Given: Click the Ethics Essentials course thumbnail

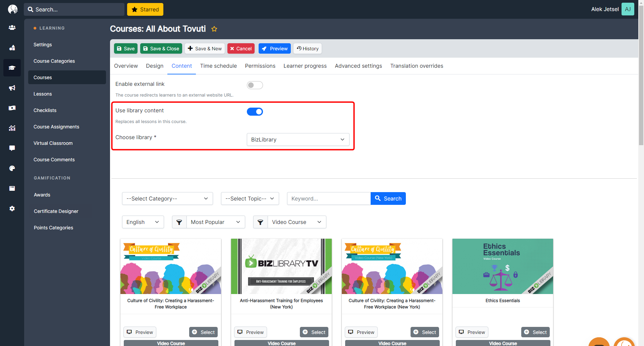Looking at the screenshot, I should pos(502,266).
